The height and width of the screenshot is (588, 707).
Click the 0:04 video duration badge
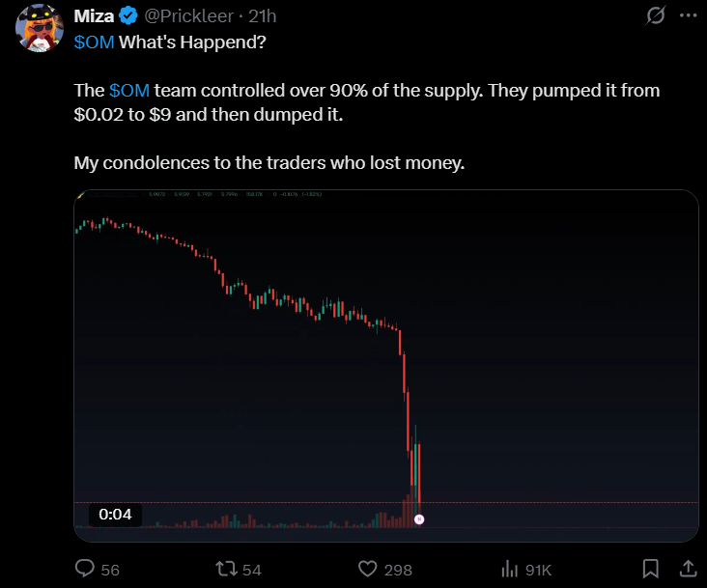(x=116, y=515)
